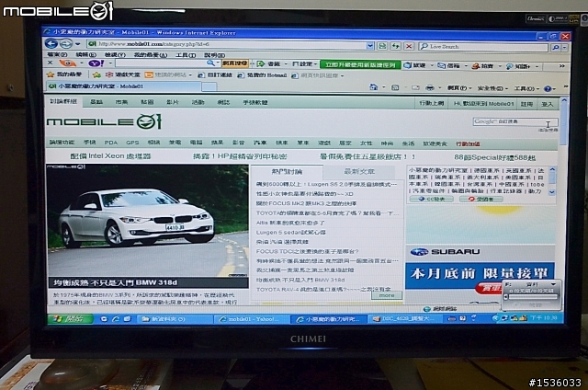Click PDA in the category navigation bar
This screenshot has width=588, height=390.
tap(111, 143)
